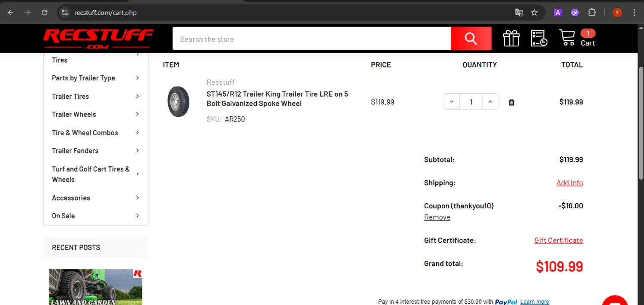
Task: Click the Recstuff.com logo
Action: coord(98,39)
